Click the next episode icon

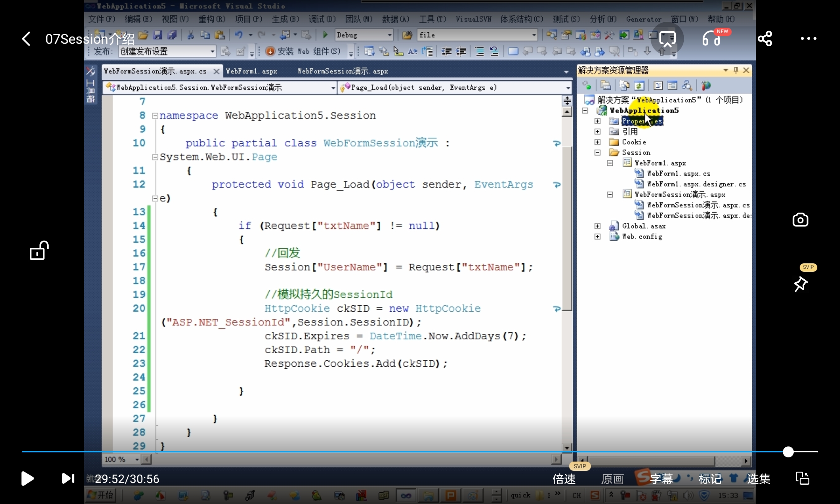tap(68, 478)
